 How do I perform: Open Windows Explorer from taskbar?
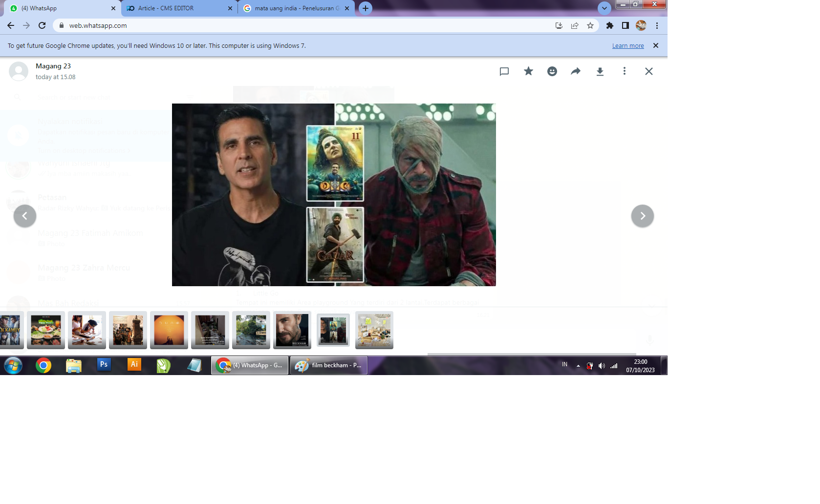pos(74,365)
